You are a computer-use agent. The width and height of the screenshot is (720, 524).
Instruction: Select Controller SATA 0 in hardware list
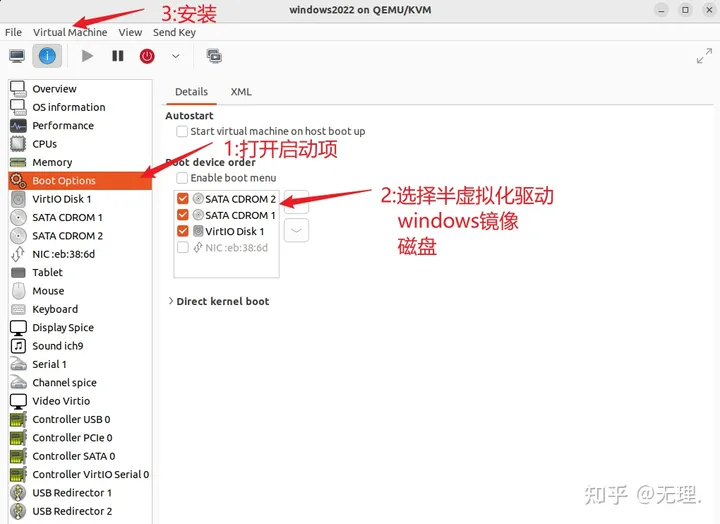click(80, 456)
